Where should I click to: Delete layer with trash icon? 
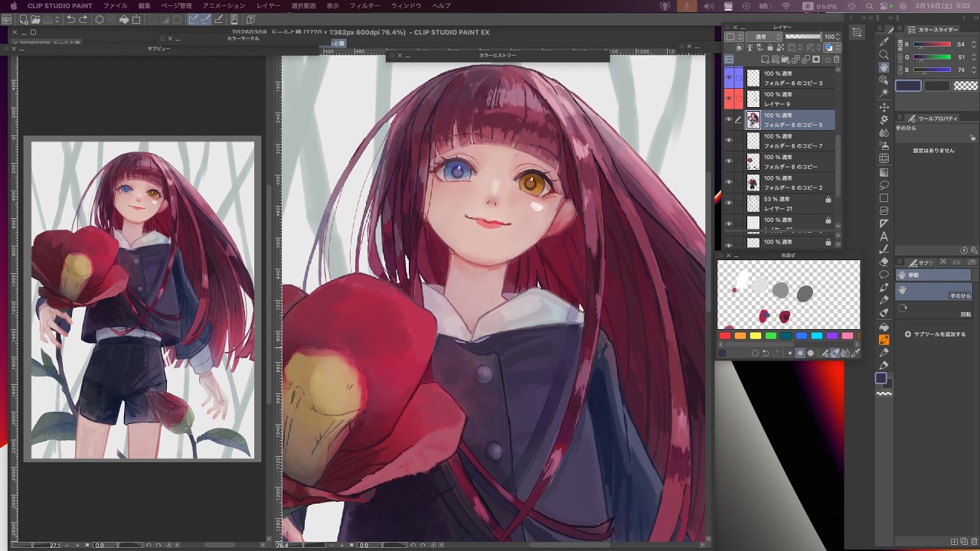836,59
